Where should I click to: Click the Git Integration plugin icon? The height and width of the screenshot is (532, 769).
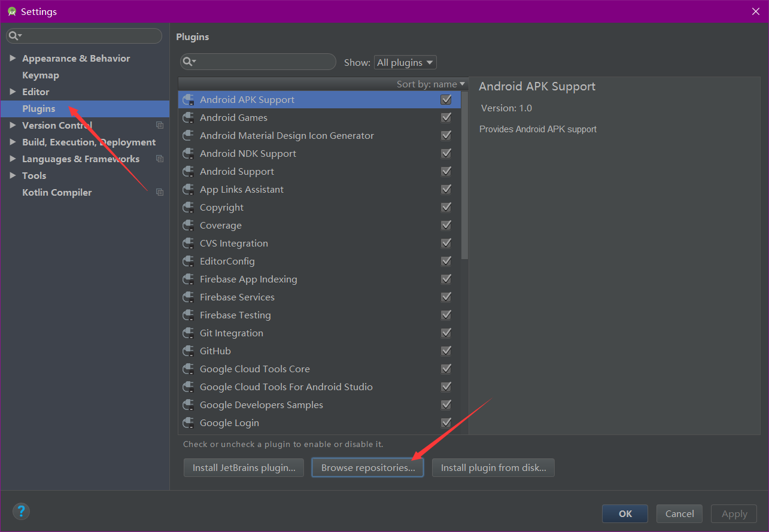[x=189, y=333]
